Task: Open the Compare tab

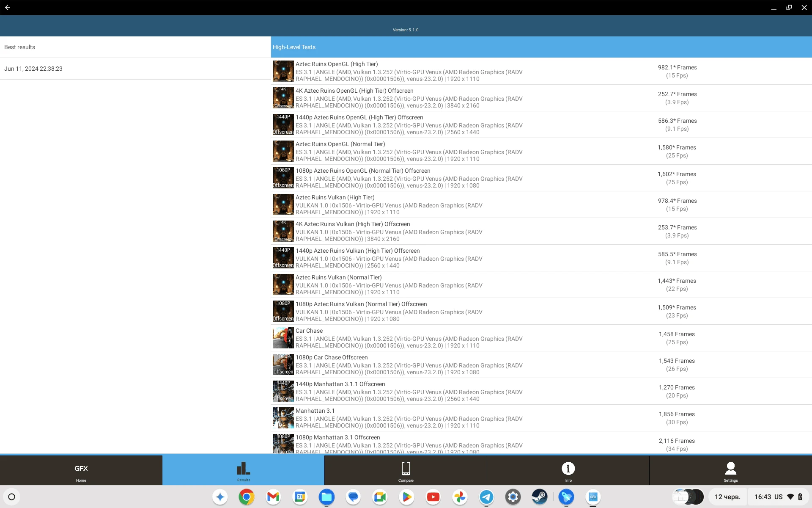Action: [406, 470]
